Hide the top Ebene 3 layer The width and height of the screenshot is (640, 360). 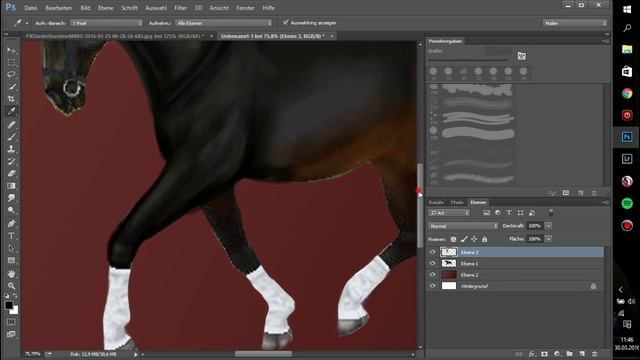pyautogui.click(x=433, y=252)
